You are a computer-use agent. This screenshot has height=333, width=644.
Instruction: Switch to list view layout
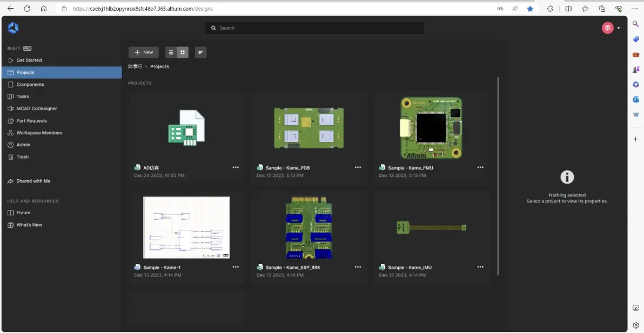pos(171,52)
